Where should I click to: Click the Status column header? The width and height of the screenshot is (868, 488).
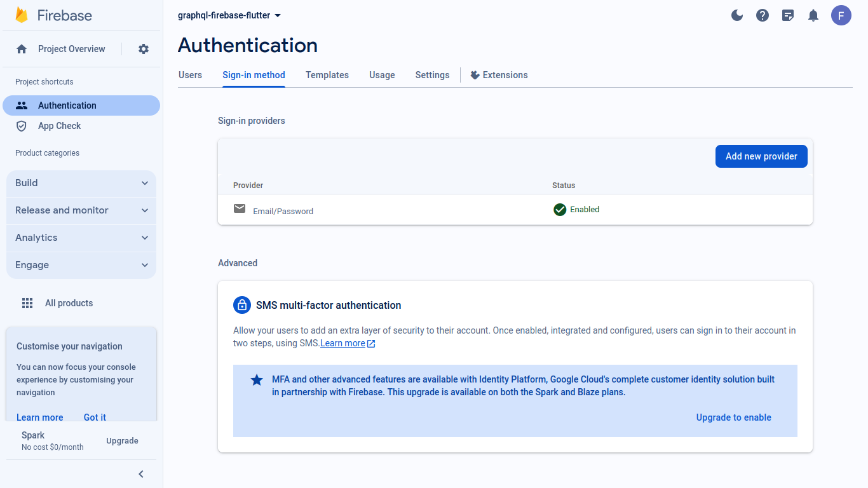point(564,186)
